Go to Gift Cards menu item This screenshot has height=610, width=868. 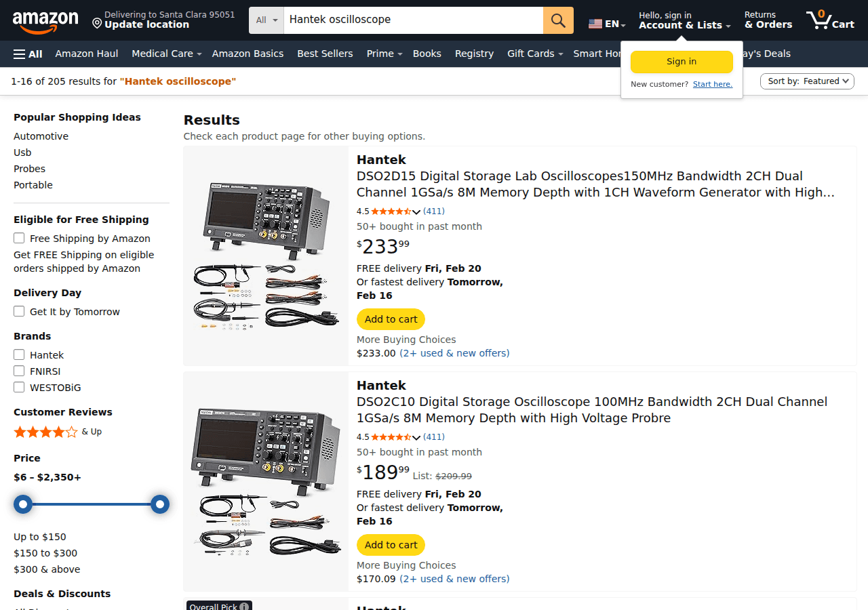530,54
